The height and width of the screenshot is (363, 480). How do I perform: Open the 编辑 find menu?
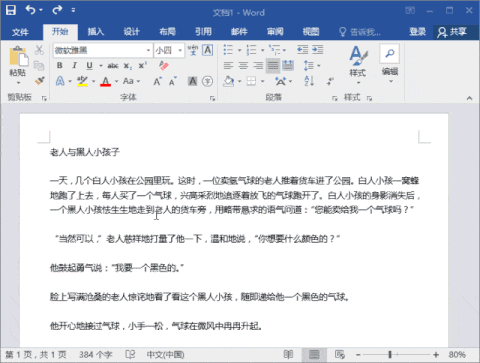[x=390, y=64]
